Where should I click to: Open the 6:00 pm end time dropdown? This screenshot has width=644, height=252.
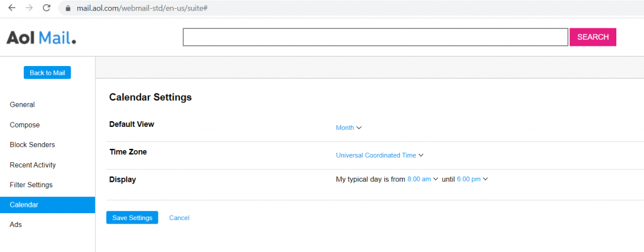[x=472, y=179]
